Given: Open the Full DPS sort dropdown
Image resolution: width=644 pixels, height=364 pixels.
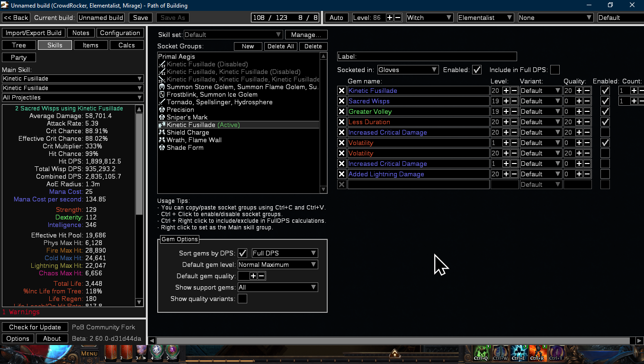Looking at the screenshot, I should click(285, 253).
